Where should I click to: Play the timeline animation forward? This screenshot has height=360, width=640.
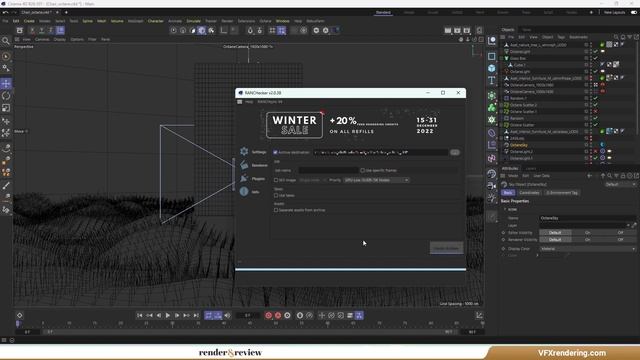(168, 316)
